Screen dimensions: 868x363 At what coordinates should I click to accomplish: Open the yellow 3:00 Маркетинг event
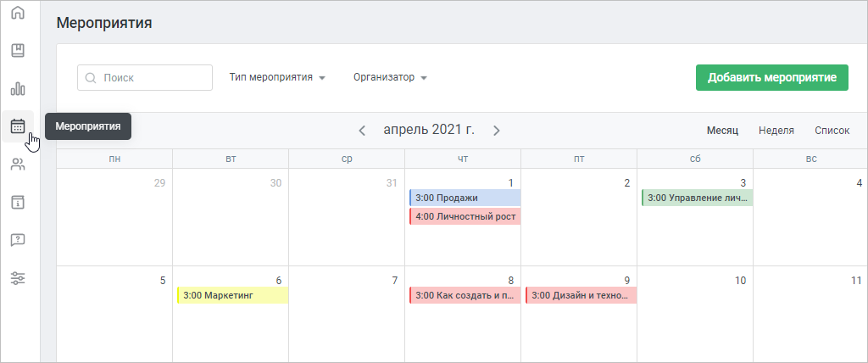click(x=232, y=295)
